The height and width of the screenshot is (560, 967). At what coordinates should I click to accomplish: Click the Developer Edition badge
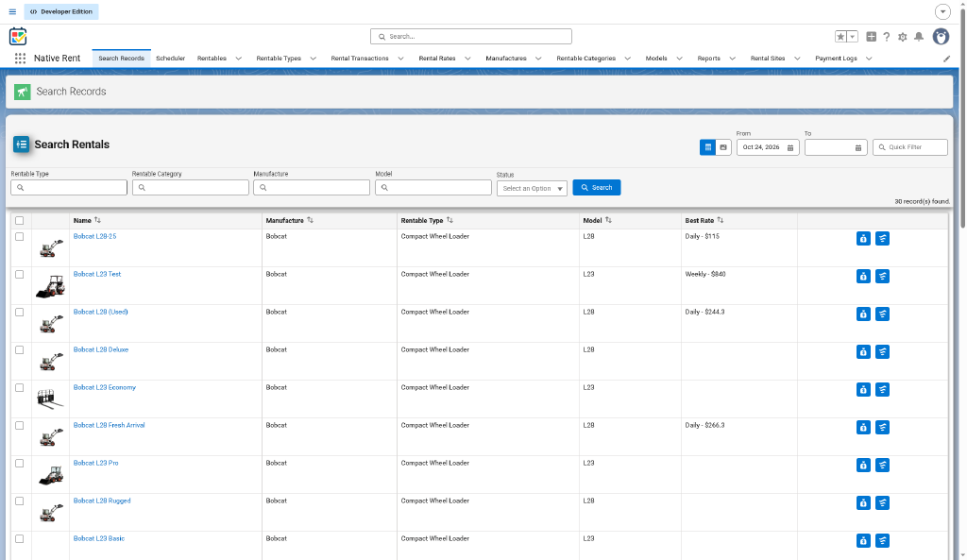[61, 11]
